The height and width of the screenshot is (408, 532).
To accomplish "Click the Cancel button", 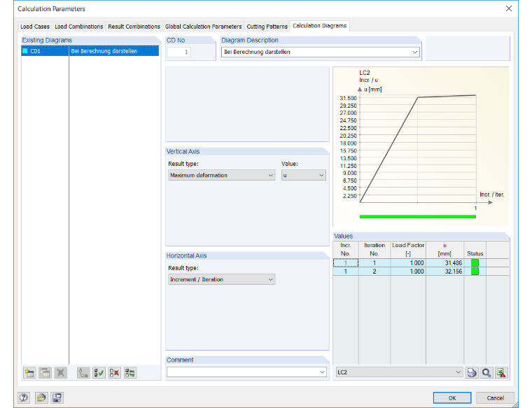I will click(x=495, y=398).
